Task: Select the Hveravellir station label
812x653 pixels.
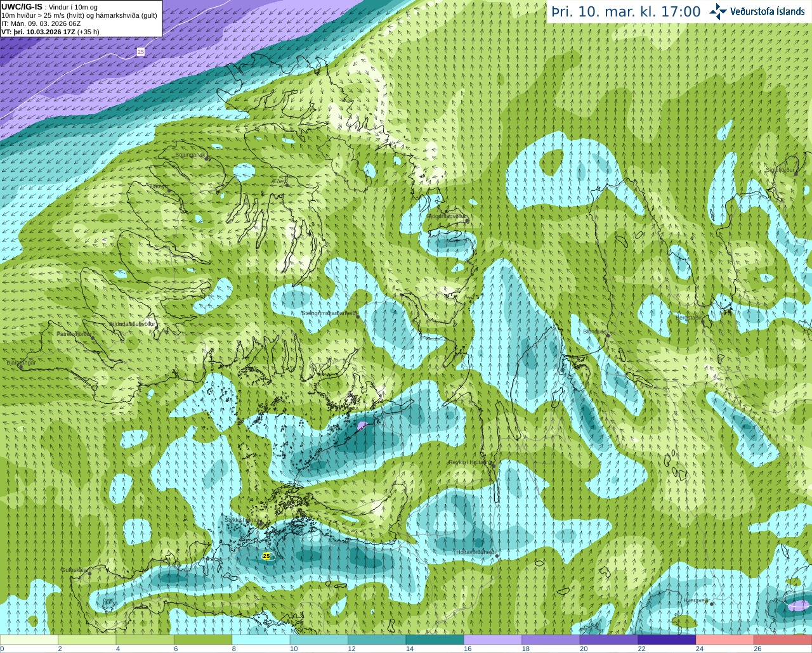Action: point(696,600)
